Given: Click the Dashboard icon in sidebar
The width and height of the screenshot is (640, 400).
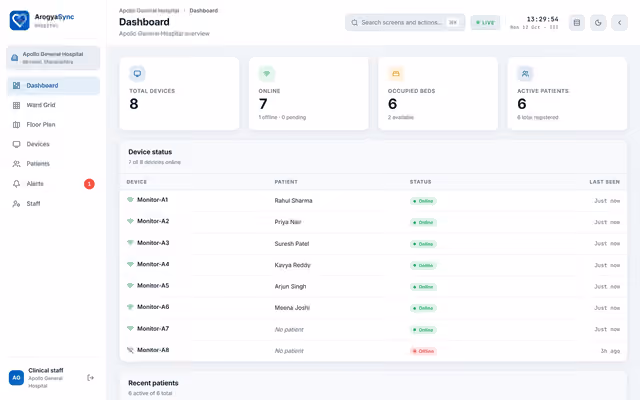Looking at the screenshot, I should tap(16, 86).
